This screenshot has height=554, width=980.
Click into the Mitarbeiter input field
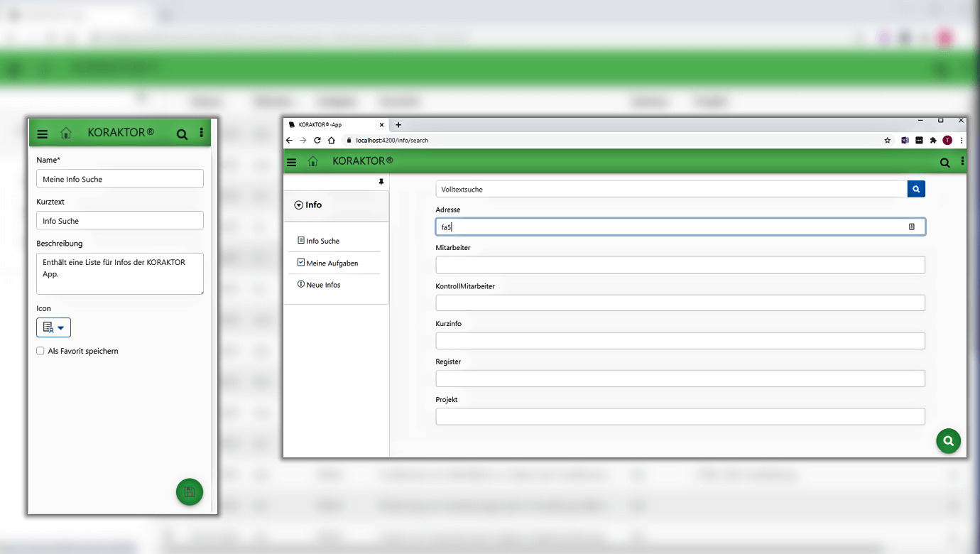680,265
